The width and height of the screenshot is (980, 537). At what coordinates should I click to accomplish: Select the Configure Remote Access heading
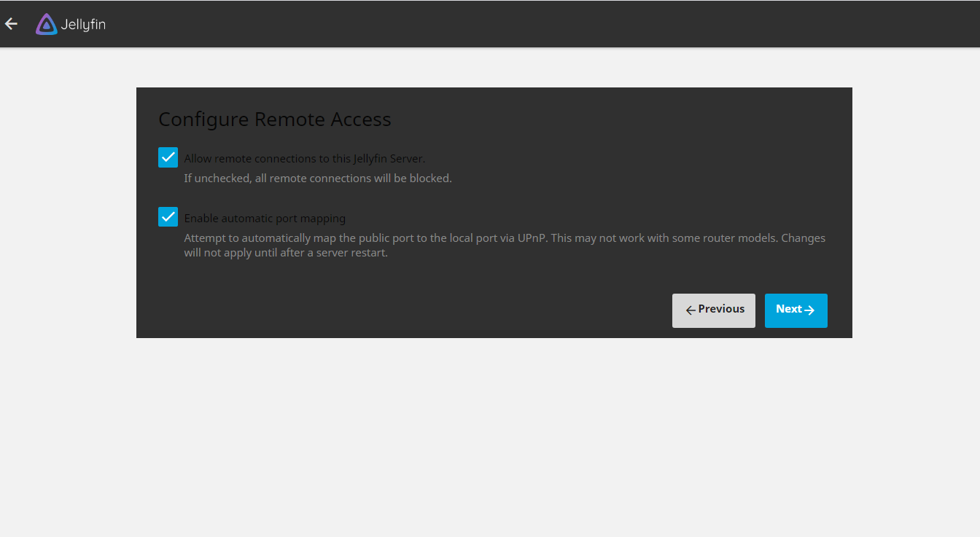point(275,119)
